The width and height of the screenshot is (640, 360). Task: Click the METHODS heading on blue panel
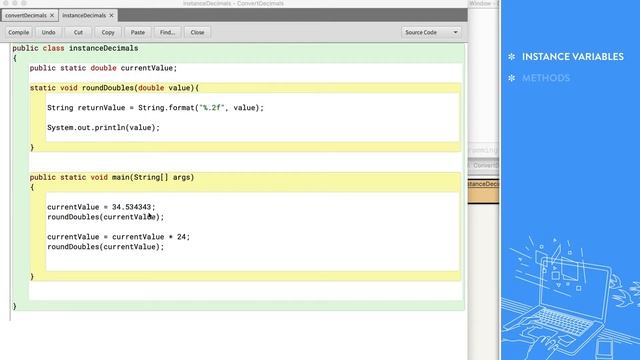(546, 78)
